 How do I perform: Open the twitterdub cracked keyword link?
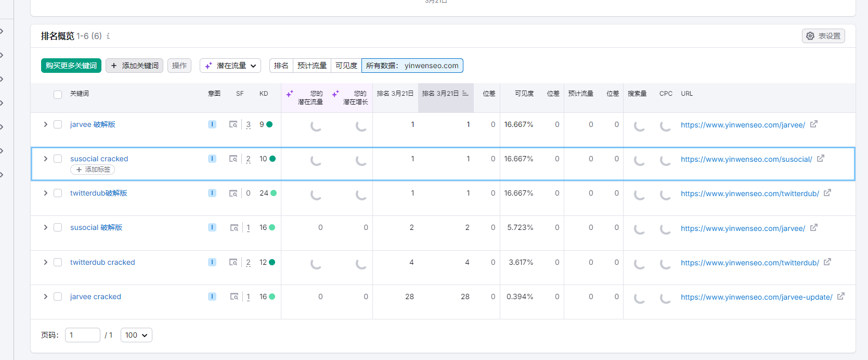point(102,262)
